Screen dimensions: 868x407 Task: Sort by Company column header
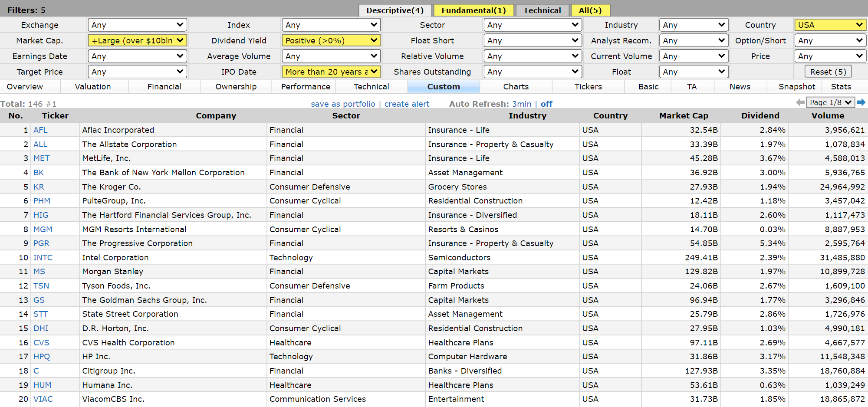pos(216,115)
